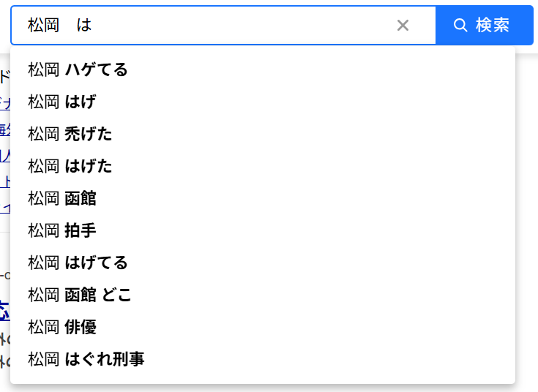The height and width of the screenshot is (392, 538).
Task: Choose suggestion 松岡 禿げた
Action: tap(263, 134)
